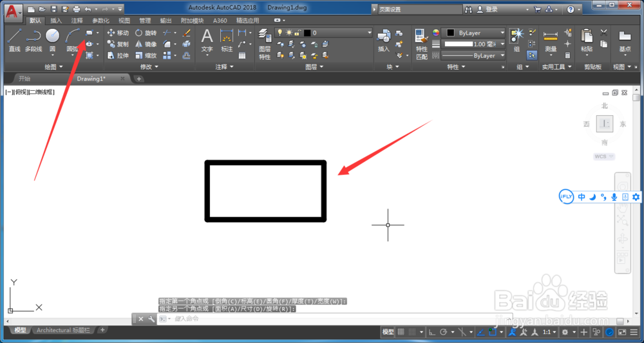Open the Autodesk App Store cart icon

(537, 9)
